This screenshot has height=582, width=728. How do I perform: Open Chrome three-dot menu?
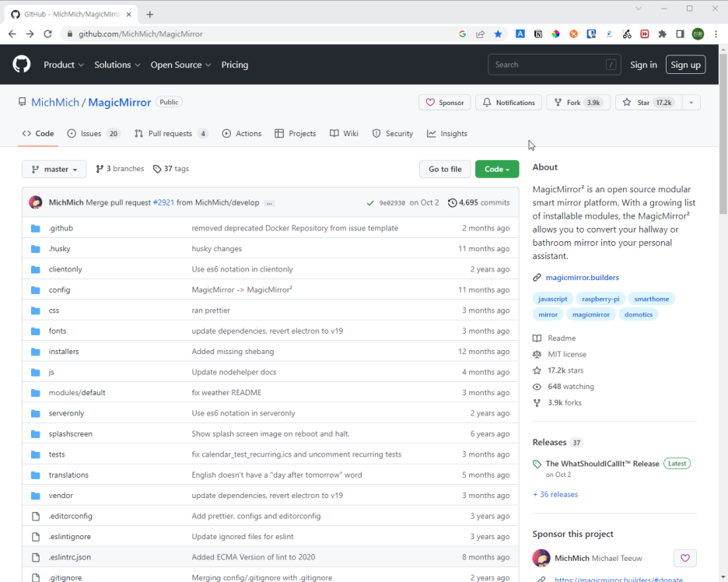tap(716, 34)
